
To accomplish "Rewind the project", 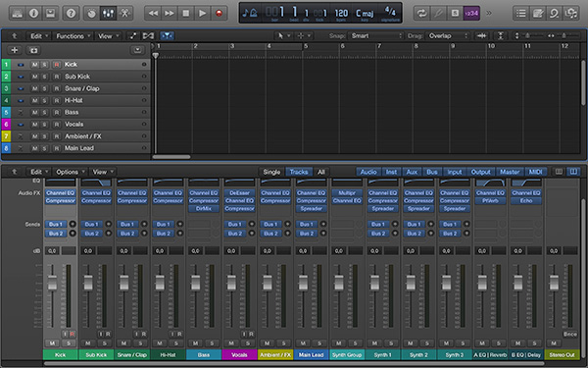I will click(153, 14).
